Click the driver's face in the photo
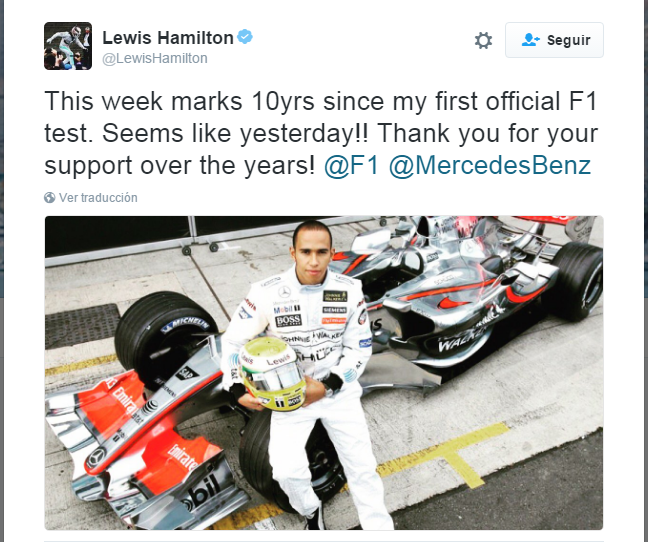 click(x=312, y=254)
